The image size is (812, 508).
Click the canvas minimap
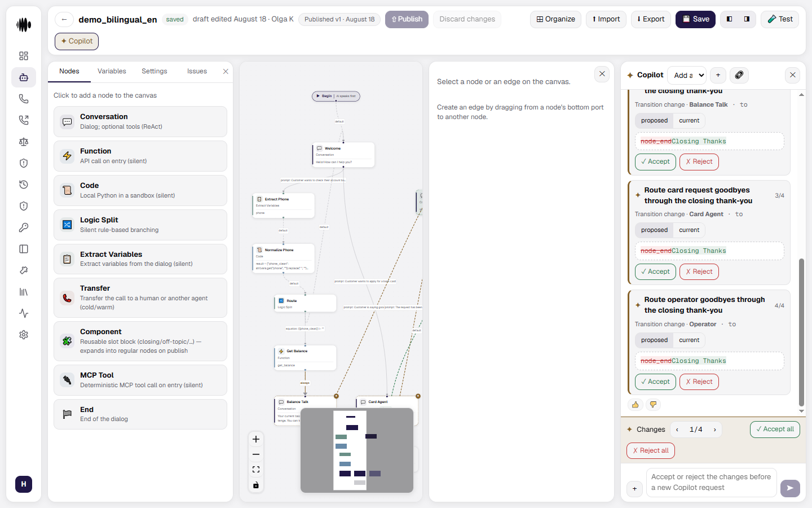pyautogui.click(x=357, y=450)
